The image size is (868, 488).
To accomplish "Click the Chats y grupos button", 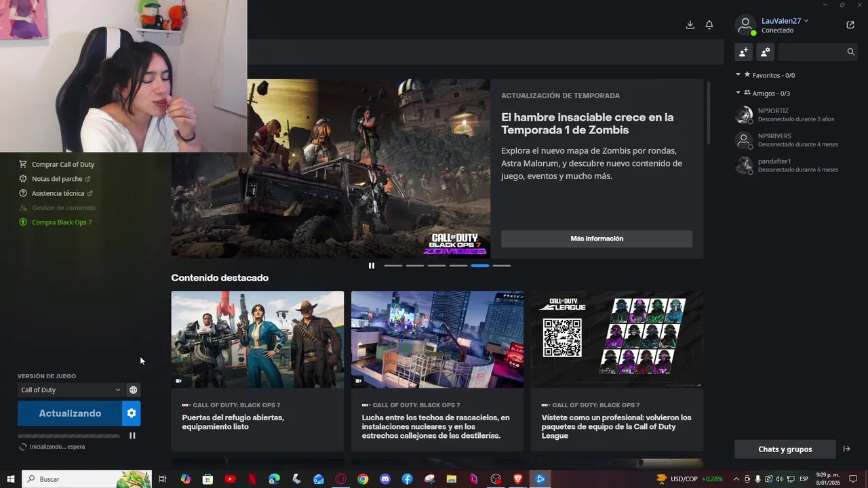I will 785,449.
